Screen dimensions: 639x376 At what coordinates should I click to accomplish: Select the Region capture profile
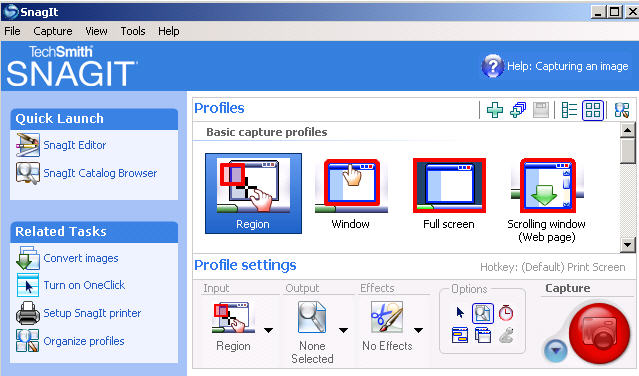(x=253, y=193)
